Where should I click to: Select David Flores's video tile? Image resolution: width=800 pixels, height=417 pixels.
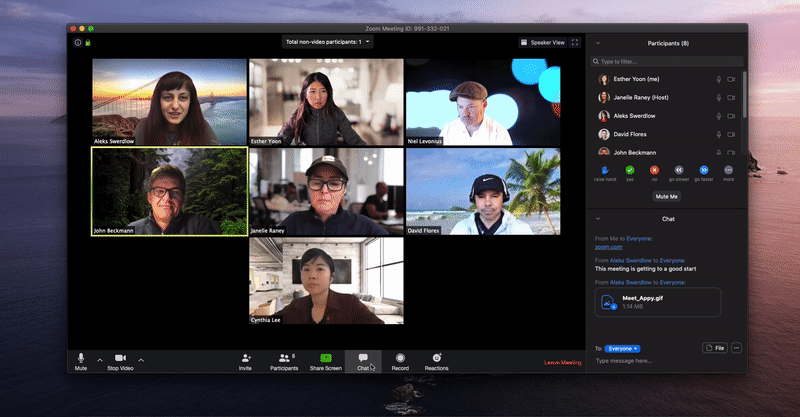483,191
